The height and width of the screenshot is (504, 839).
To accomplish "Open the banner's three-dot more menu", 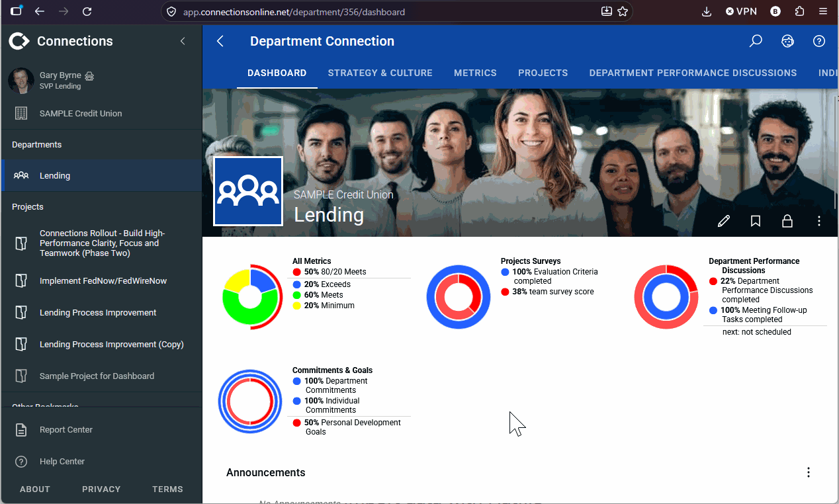I will (x=819, y=221).
